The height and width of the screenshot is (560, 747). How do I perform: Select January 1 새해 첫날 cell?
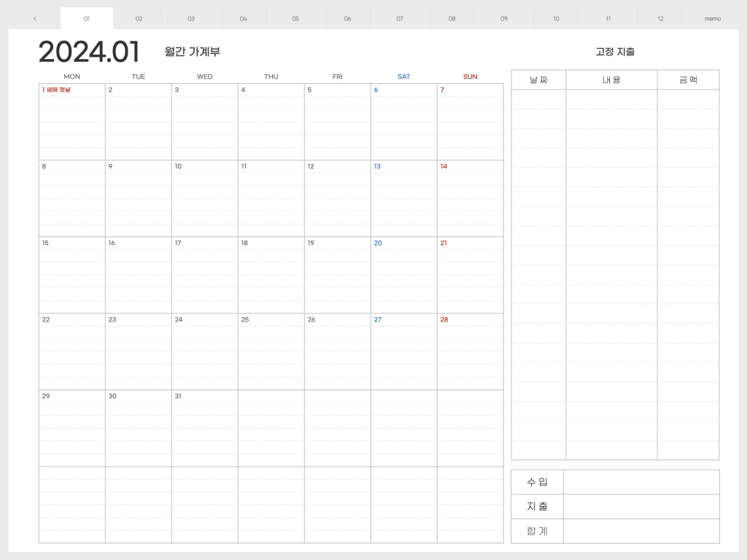pos(72,122)
